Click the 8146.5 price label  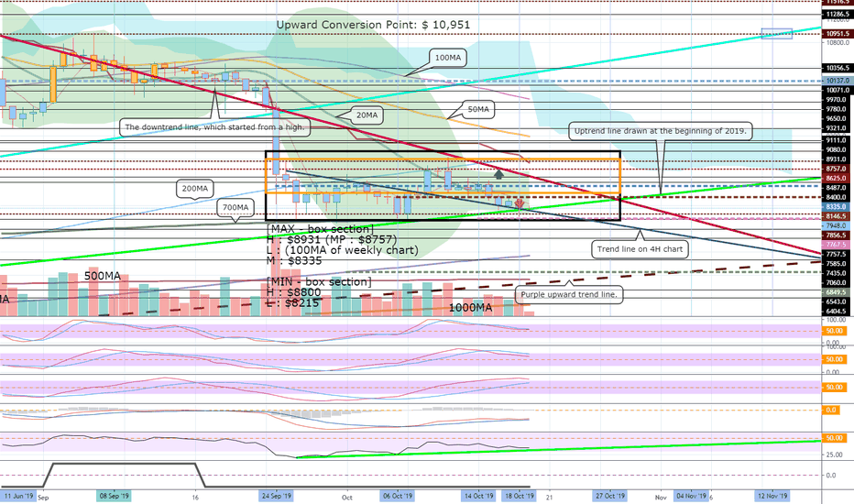click(x=836, y=216)
